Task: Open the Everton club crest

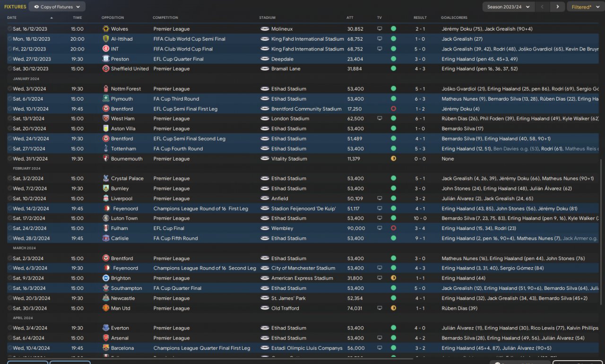Action: point(106,328)
